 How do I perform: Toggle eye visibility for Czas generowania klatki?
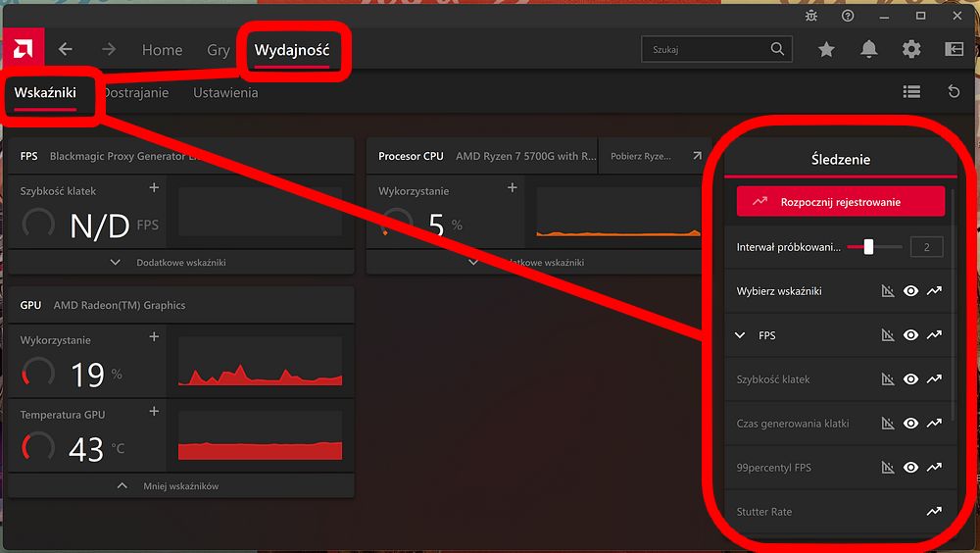point(910,424)
